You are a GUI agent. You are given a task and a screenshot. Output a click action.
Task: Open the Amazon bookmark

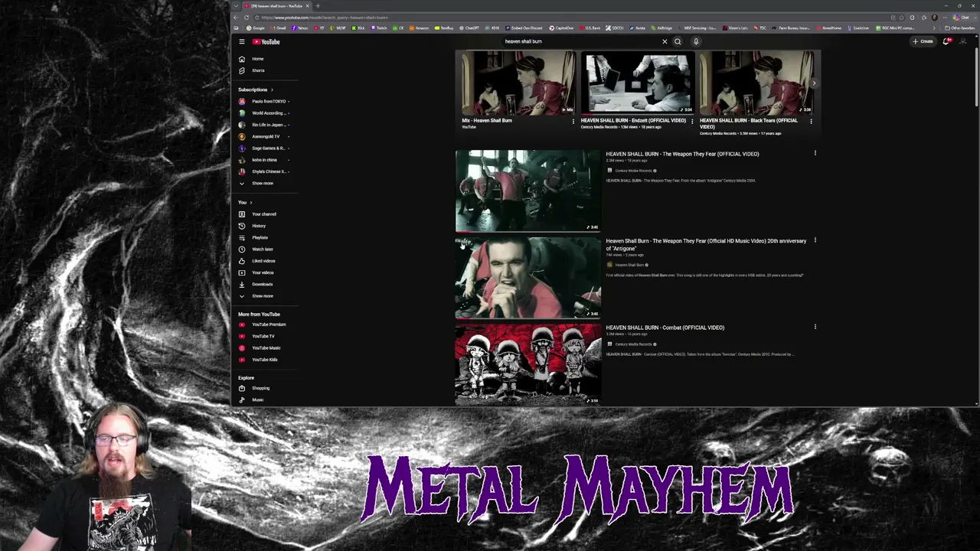click(x=420, y=28)
